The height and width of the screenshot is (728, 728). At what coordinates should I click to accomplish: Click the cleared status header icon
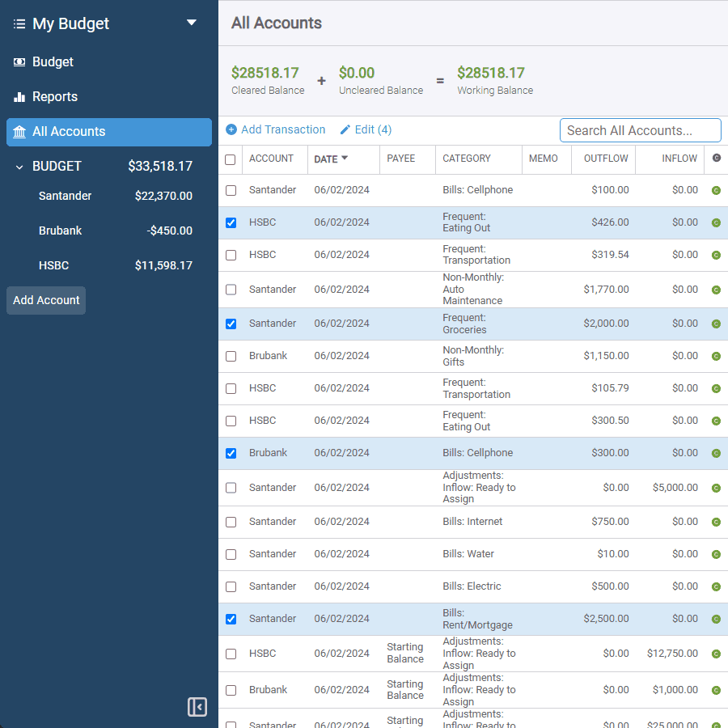pyautogui.click(x=716, y=159)
